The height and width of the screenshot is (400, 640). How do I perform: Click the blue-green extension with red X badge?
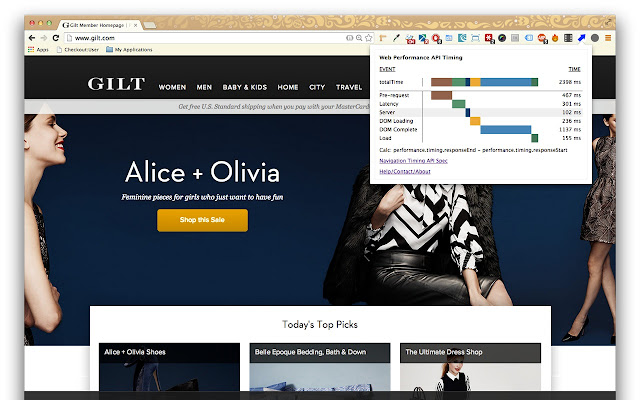pyautogui.click(x=423, y=38)
